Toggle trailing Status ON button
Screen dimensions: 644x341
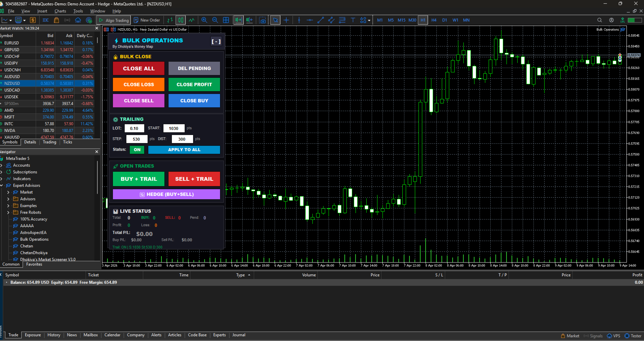pos(137,150)
